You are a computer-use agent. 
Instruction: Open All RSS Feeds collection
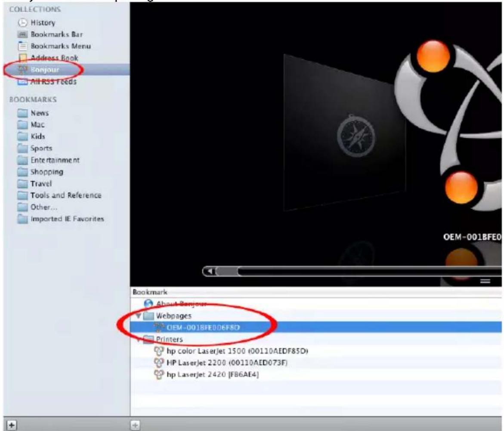(53, 82)
